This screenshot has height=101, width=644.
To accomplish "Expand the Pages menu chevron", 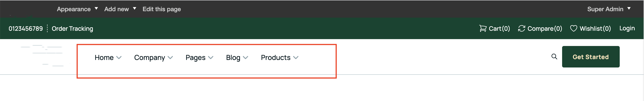I will [x=210, y=58].
